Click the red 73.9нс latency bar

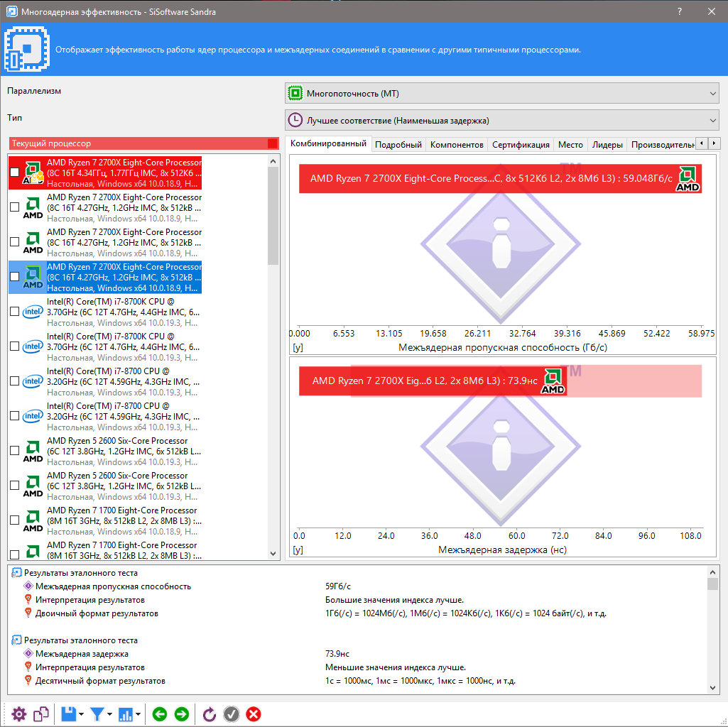point(433,381)
